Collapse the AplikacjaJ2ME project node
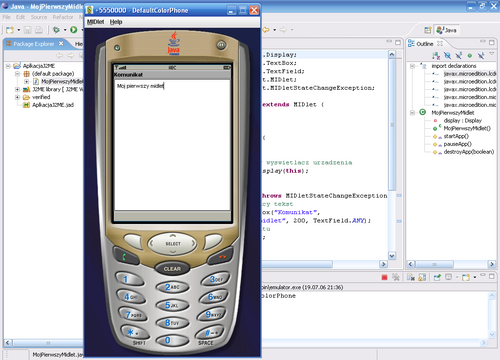 point(8,66)
